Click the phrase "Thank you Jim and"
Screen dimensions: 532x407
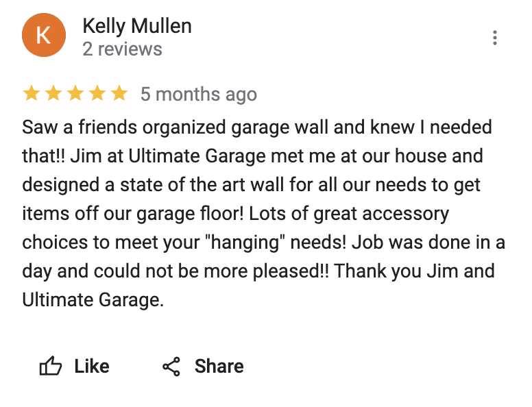414,271
